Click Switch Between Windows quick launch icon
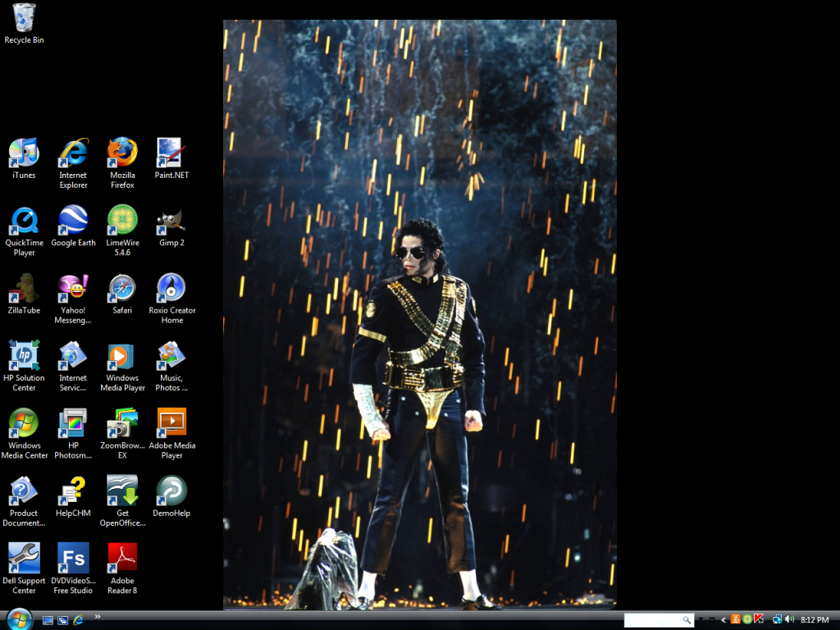Viewport: 840px width, 630px height. 62,620
